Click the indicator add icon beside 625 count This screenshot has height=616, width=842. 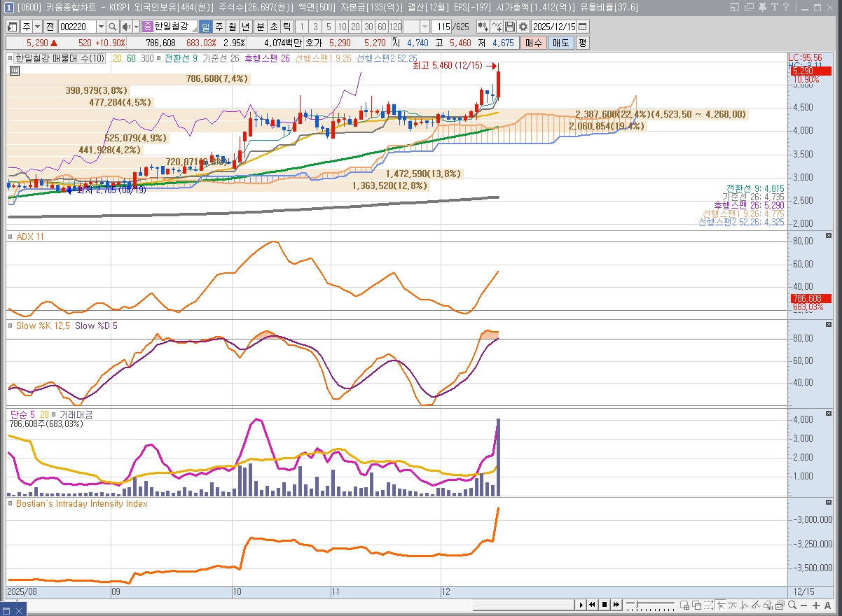483,27
